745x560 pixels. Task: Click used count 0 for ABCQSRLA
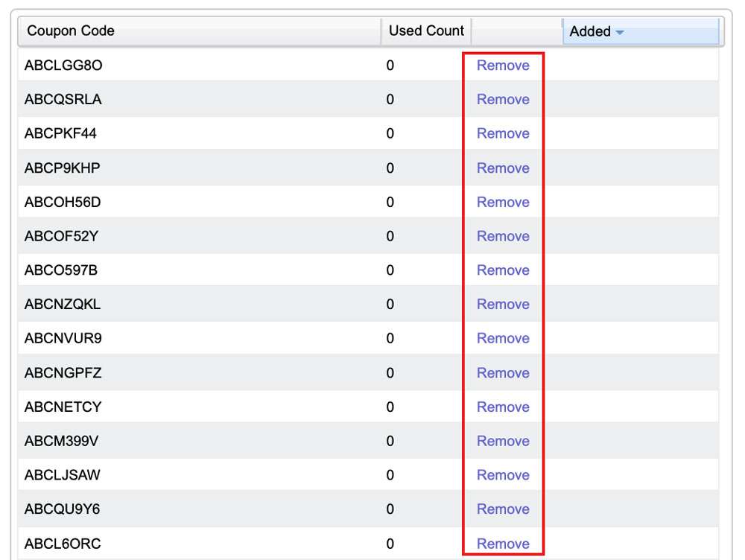pos(390,100)
